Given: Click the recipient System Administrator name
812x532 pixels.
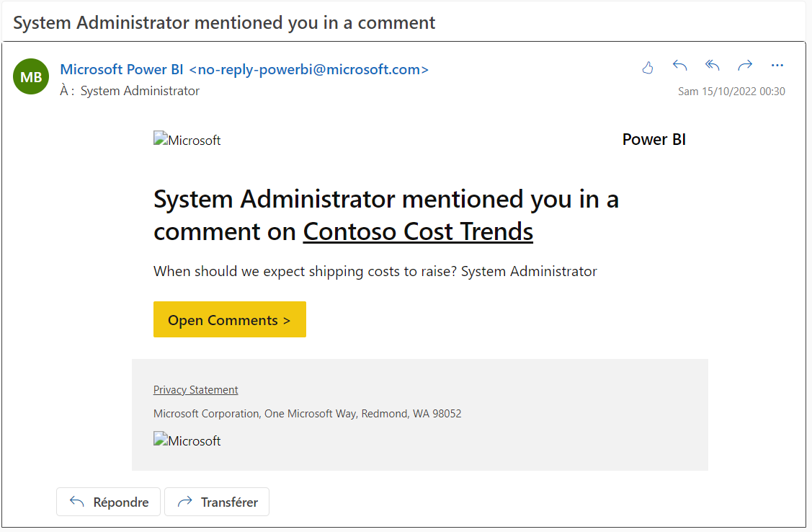Looking at the screenshot, I should pyautogui.click(x=140, y=91).
